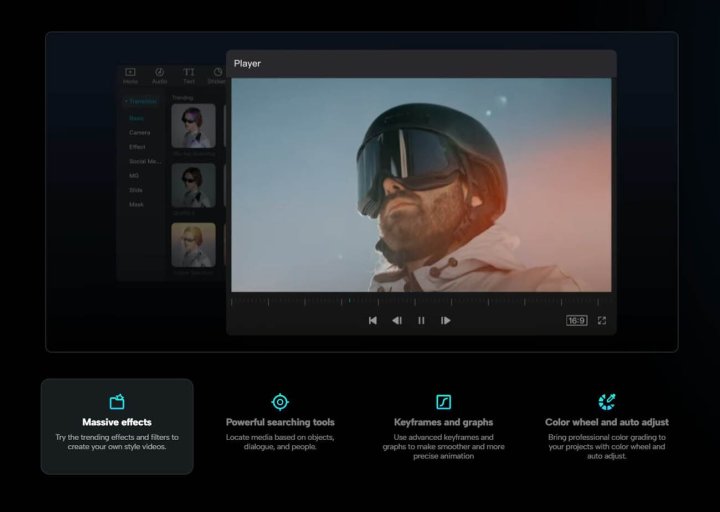Click the Color wheel and auto adjust icon
Image resolution: width=720 pixels, height=512 pixels.
[x=607, y=402]
